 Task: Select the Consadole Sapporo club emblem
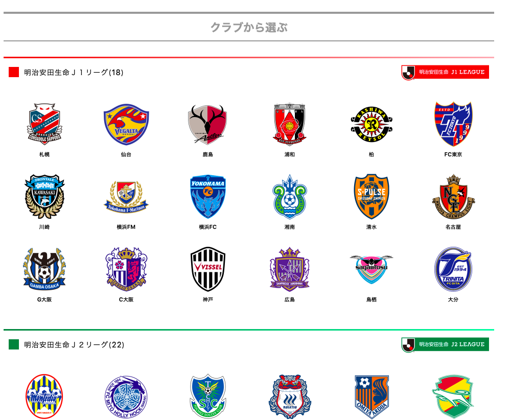pos(44,124)
